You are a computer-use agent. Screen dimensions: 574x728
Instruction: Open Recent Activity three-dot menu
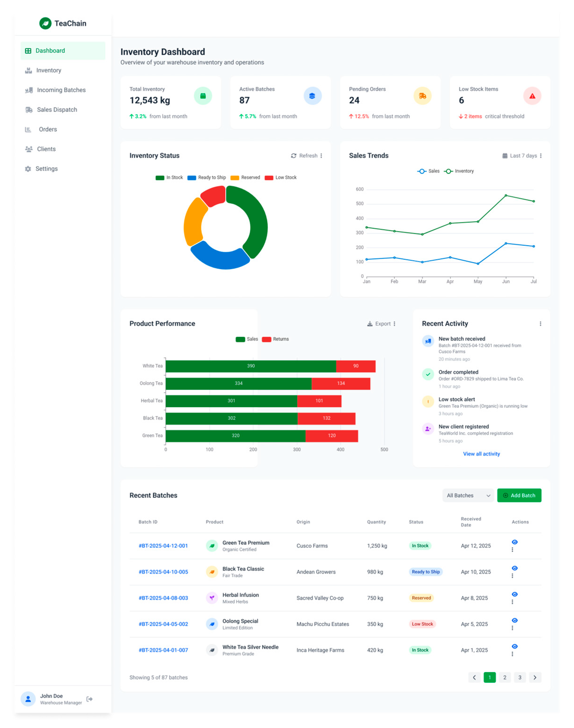[x=540, y=324]
